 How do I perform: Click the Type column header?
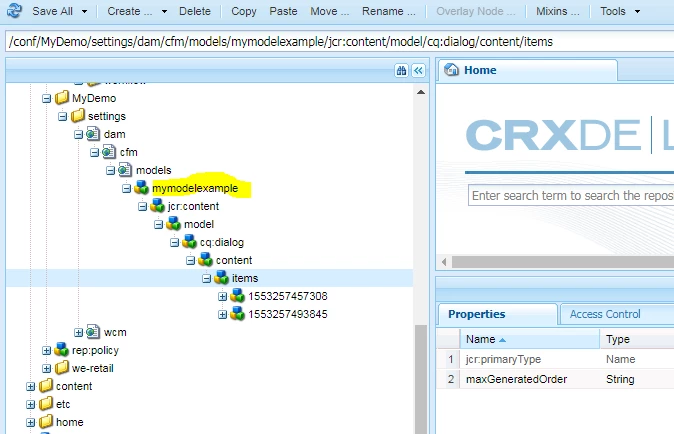pos(637,339)
